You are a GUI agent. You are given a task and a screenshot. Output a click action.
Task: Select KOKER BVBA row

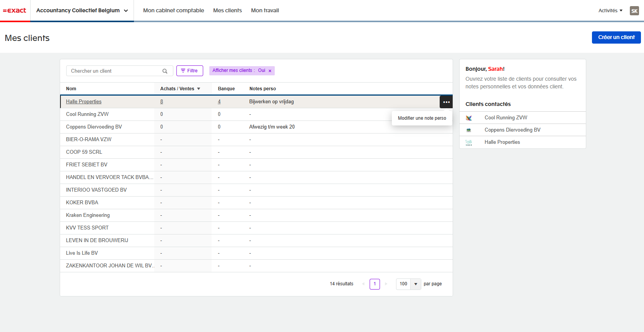click(x=256, y=203)
